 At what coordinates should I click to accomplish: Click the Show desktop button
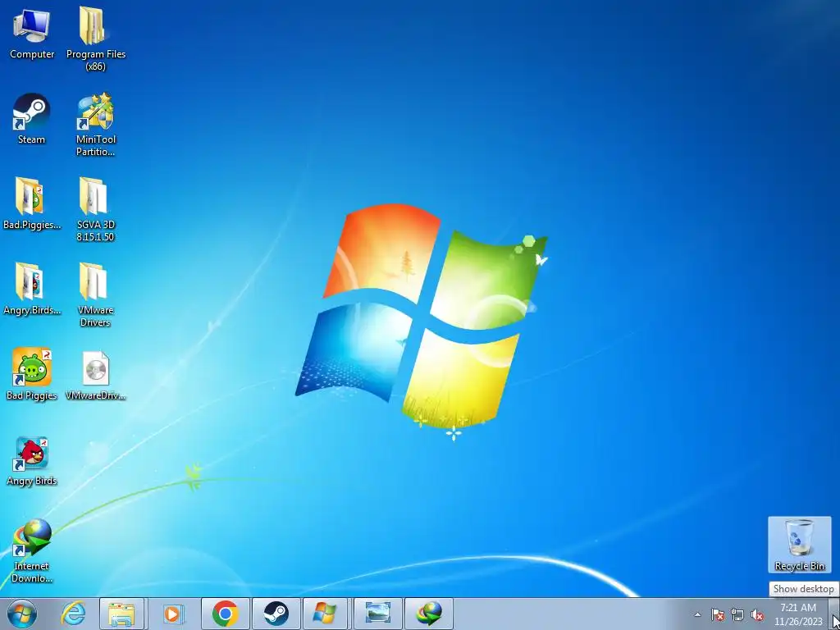[834, 614]
